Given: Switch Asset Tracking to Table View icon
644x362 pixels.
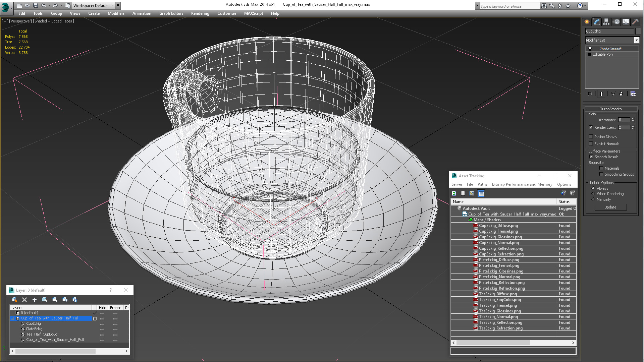Looking at the screenshot, I should pyautogui.click(x=481, y=193).
